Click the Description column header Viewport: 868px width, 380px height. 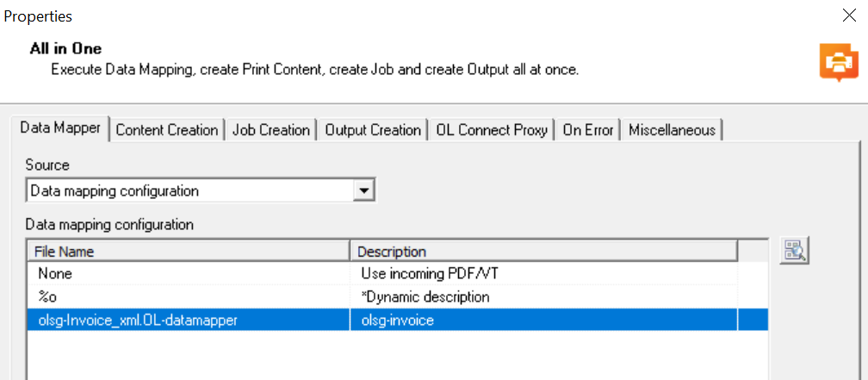[x=544, y=252]
